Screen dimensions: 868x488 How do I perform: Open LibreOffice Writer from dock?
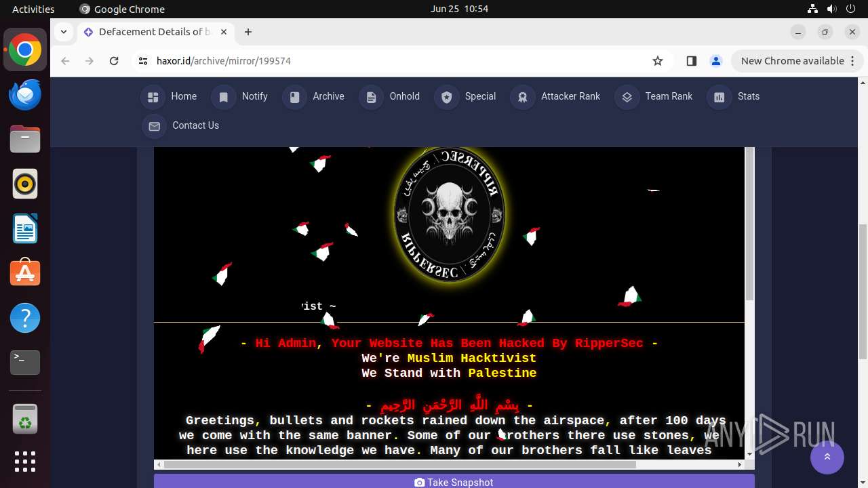pyautogui.click(x=25, y=229)
